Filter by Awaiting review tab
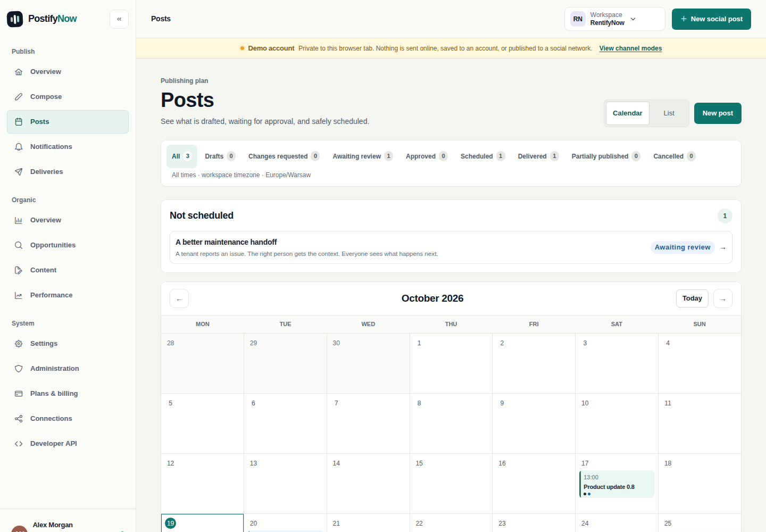The width and height of the screenshot is (766, 532). click(x=363, y=156)
